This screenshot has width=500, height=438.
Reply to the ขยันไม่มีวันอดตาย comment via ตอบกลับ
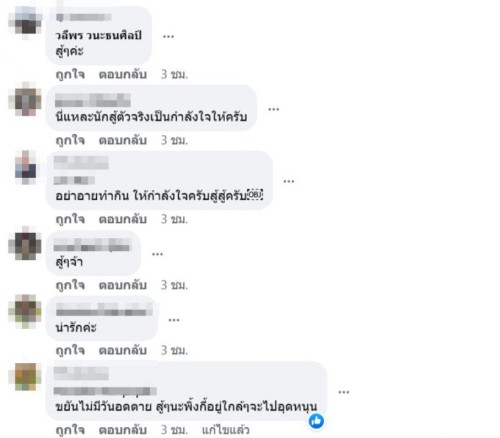(x=123, y=430)
